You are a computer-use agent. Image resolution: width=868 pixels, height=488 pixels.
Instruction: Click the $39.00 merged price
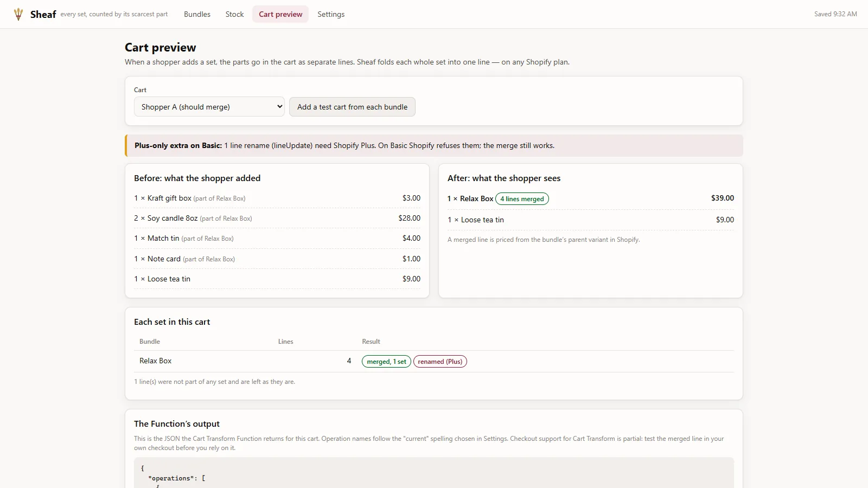723,198
